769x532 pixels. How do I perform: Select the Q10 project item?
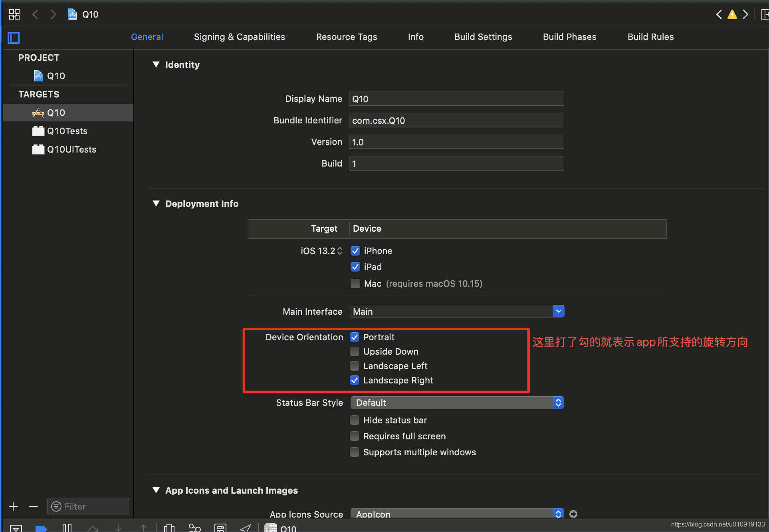pos(56,76)
